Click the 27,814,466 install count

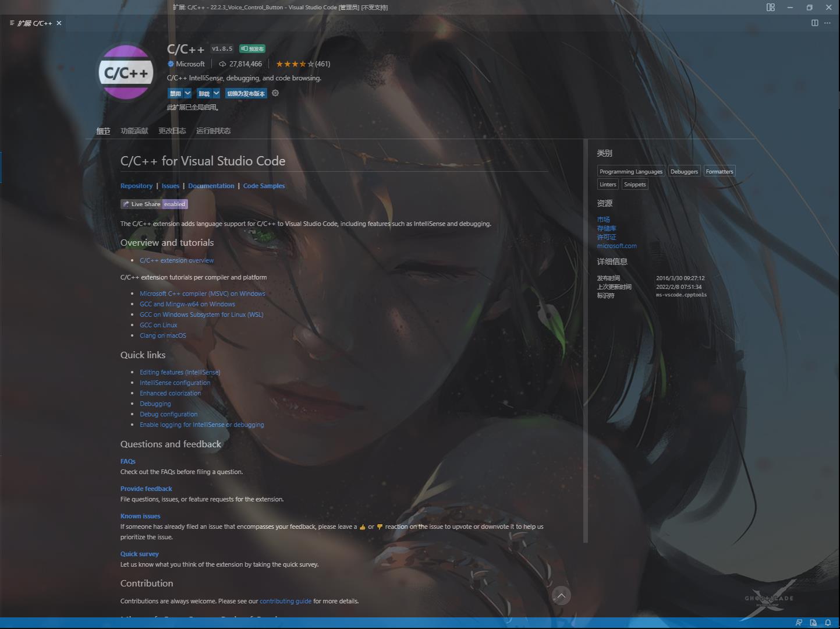(240, 64)
